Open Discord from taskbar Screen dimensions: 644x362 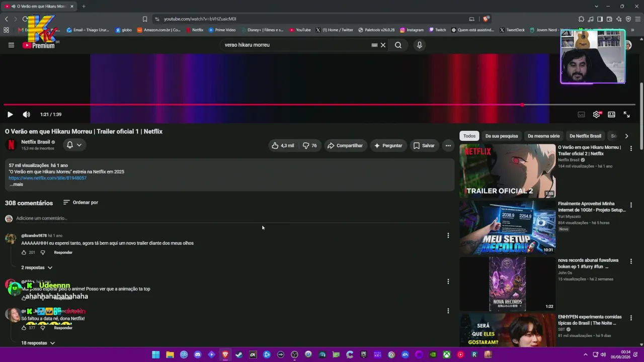pos(198,354)
